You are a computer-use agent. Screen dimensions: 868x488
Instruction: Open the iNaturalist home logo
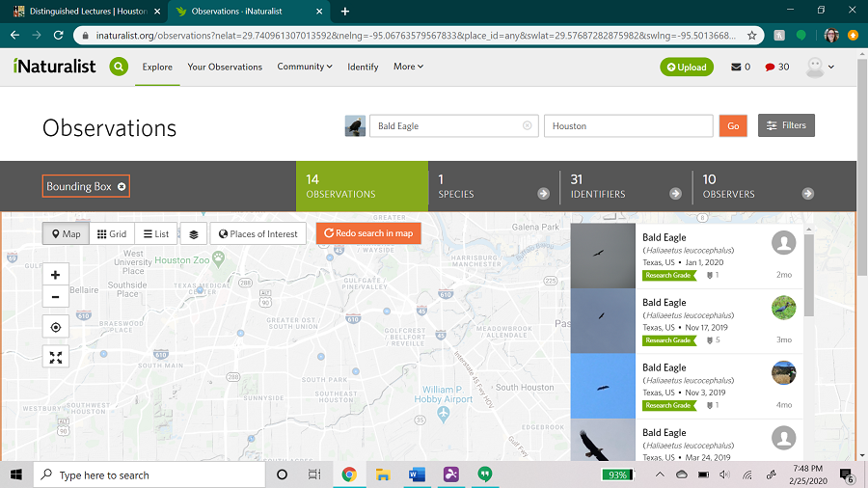click(x=54, y=67)
